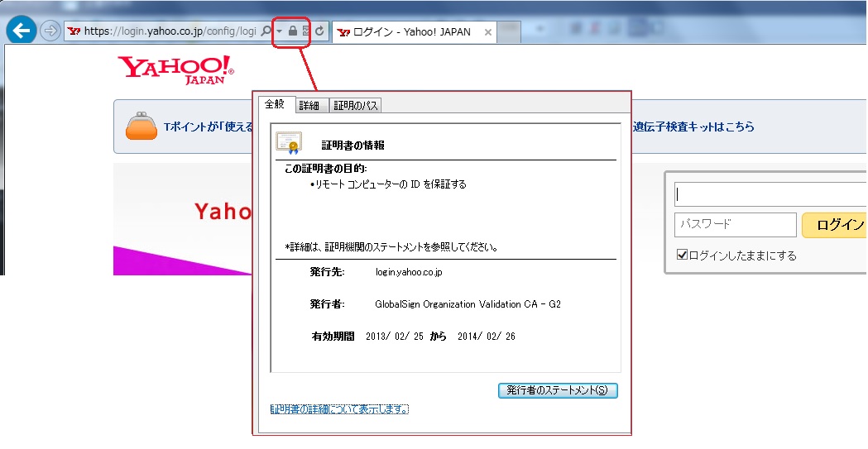This screenshot has height=449, width=868.
Task: Click リモート コンピューターの ID を保証する text
Action: pos(391,184)
